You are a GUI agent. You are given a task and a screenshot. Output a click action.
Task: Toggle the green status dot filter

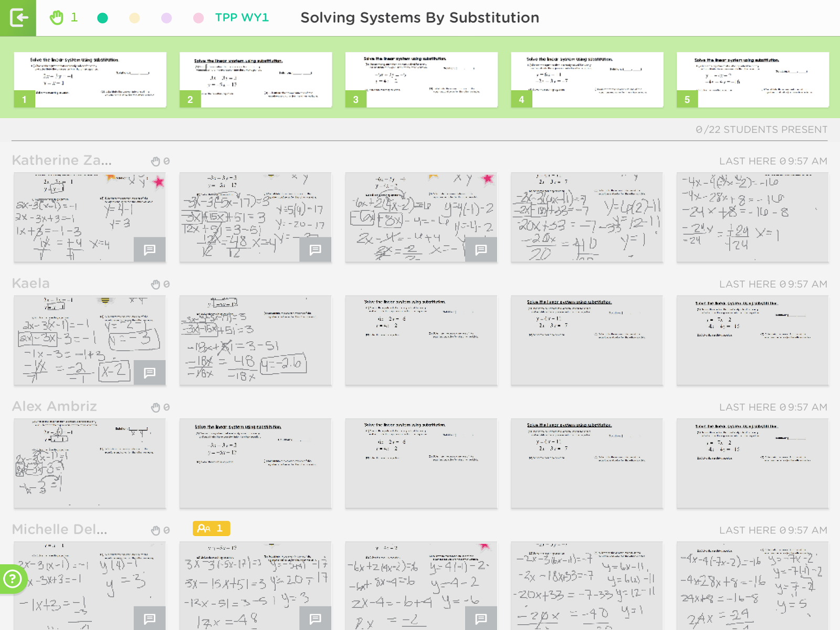pyautogui.click(x=103, y=17)
